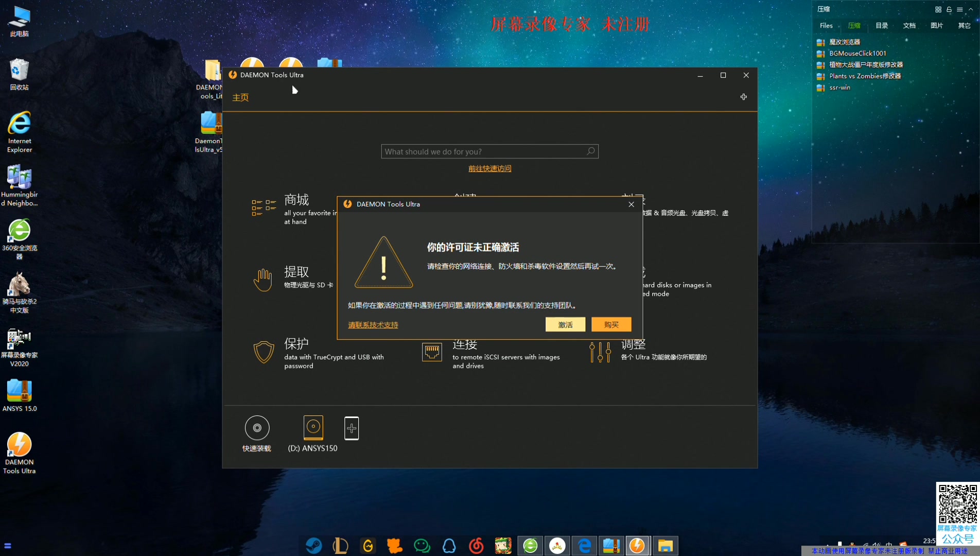Click the 快速装载 quick mount disc icon

pyautogui.click(x=257, y=428)
